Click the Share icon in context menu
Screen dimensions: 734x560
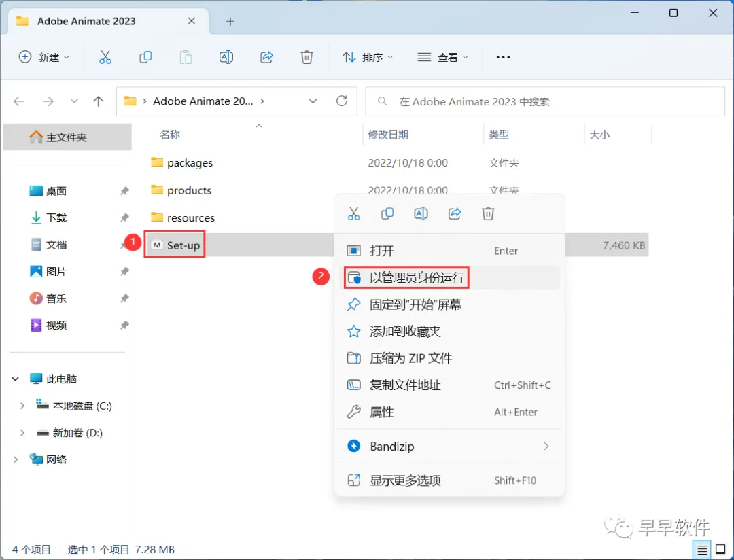pos(455,213)
